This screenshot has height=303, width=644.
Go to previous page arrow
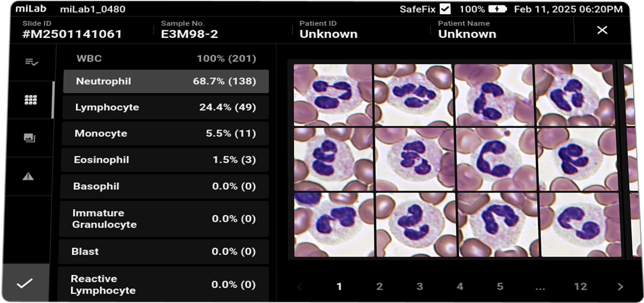pos(299,287)
